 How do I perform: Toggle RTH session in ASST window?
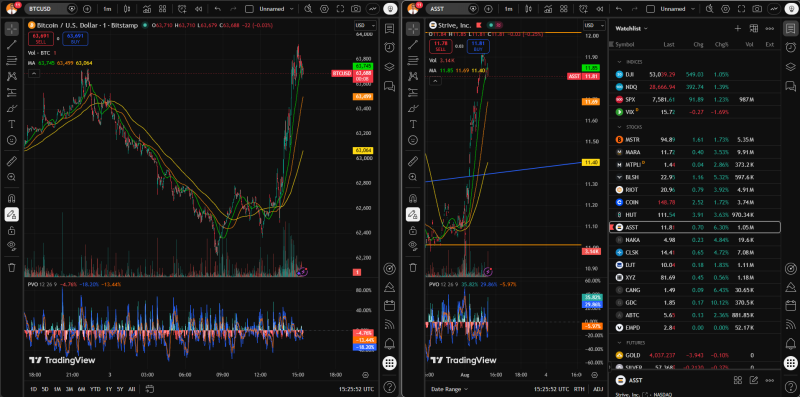click(579, 389)
